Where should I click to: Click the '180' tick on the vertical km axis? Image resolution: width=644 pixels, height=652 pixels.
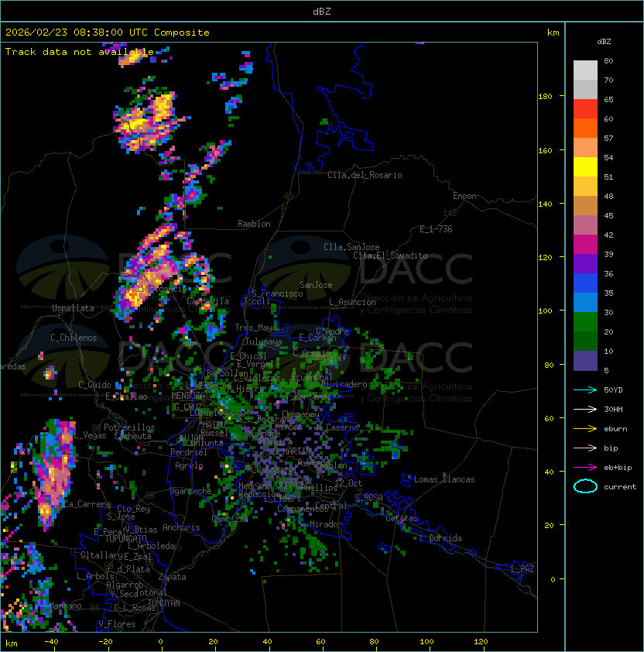[x=545, y=96]
